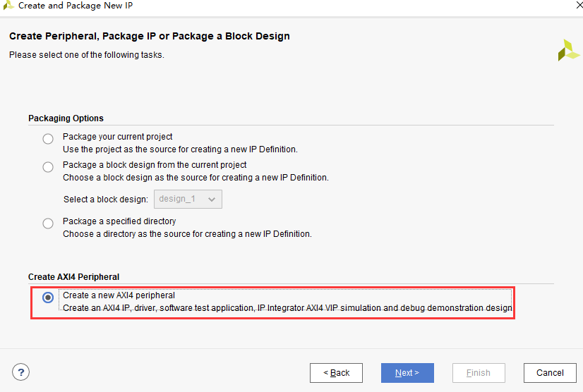Enable the Package a specified directory radio button
Screen dimensions: 583x392
(x=48, y=223)
